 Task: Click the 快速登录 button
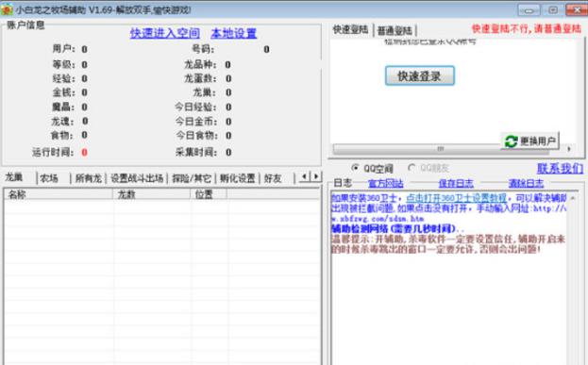point(420,76)
